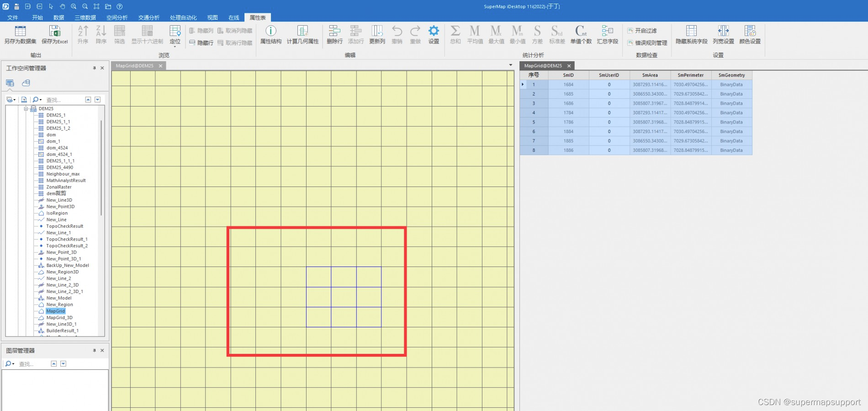The width and height of the screenshot is (868, 411).
Task: Switch to the 交通分析 ribbon tab
Action: 149,17
